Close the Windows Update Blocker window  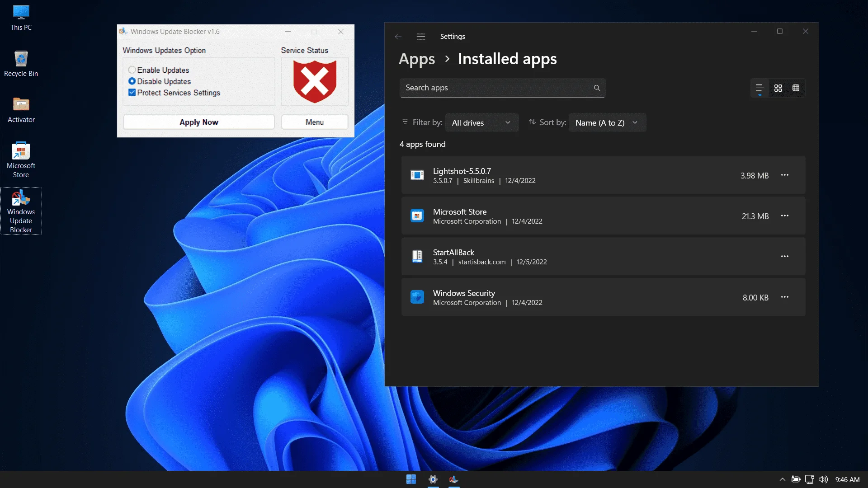tap(341, 32)
